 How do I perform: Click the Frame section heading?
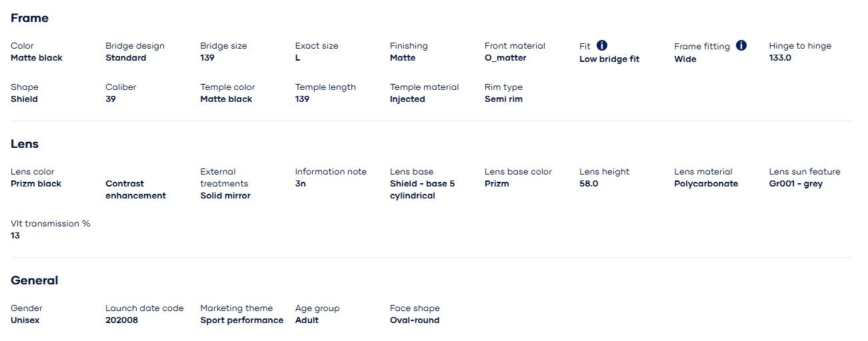[29, 18]
